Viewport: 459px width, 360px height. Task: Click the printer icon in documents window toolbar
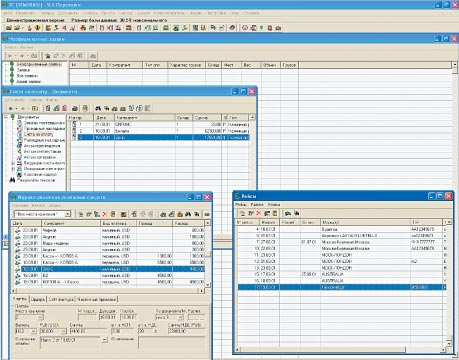click(x=75, y=108)
